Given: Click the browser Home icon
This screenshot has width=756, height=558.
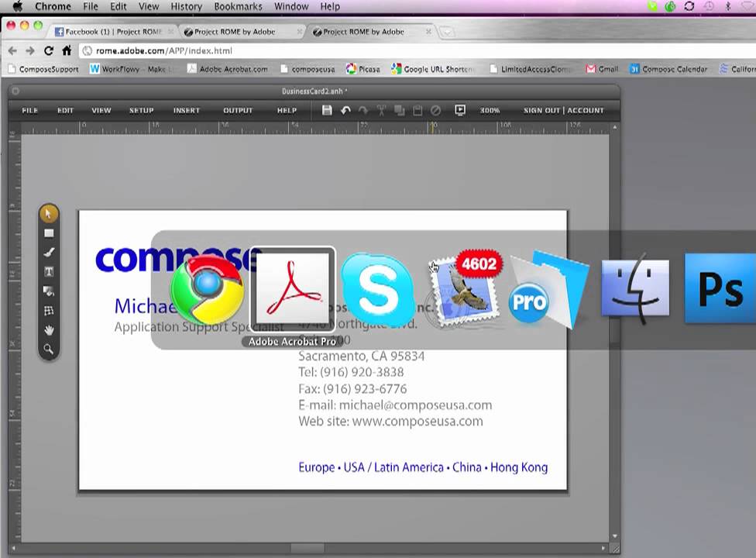Looking at the screenshot, I should tap(67, 50).
